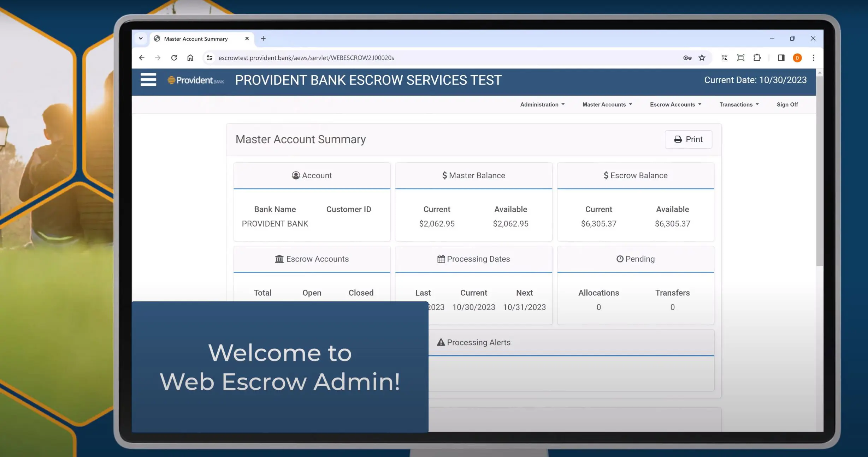Expand the Escrow Accounts menu
This screenshot has height=457, width=868.
click(675, 104)
